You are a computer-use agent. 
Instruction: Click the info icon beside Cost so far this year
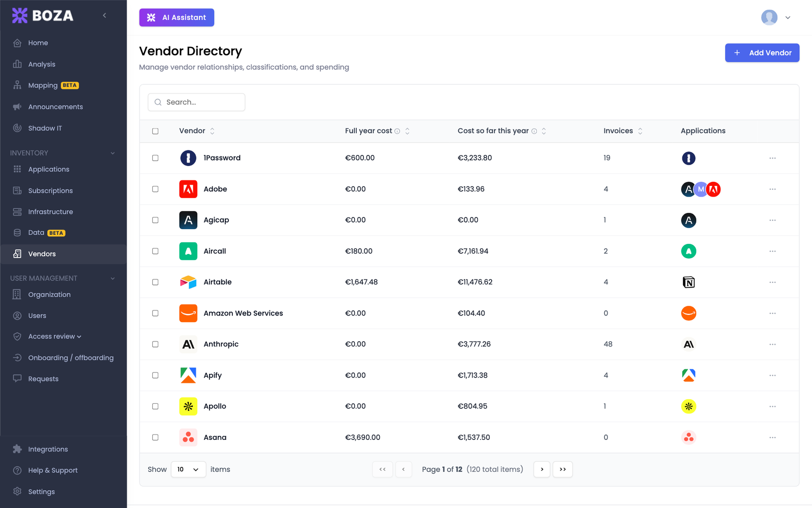pyautogui.click(x=534, y=131)
